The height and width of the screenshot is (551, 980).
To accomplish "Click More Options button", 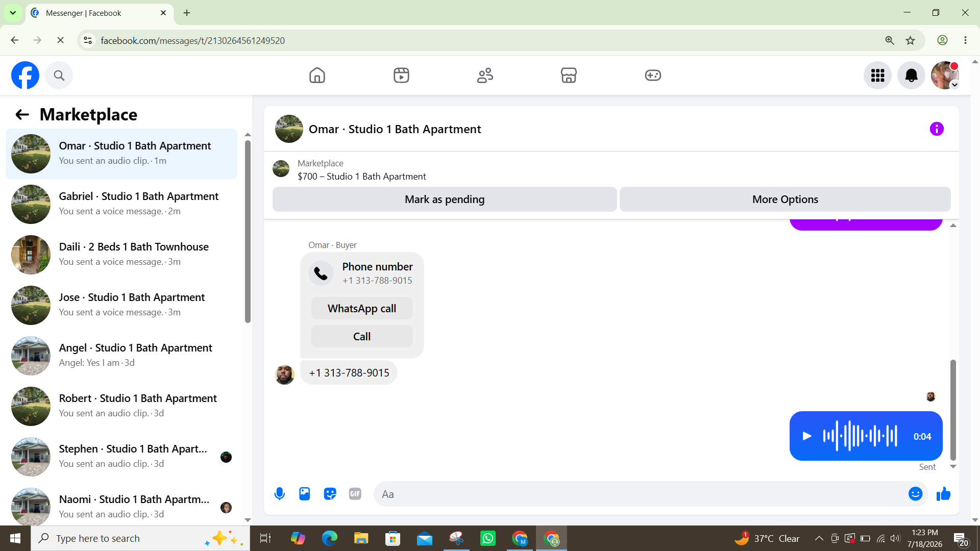I will pyautogui.click(x=785, y=199).
